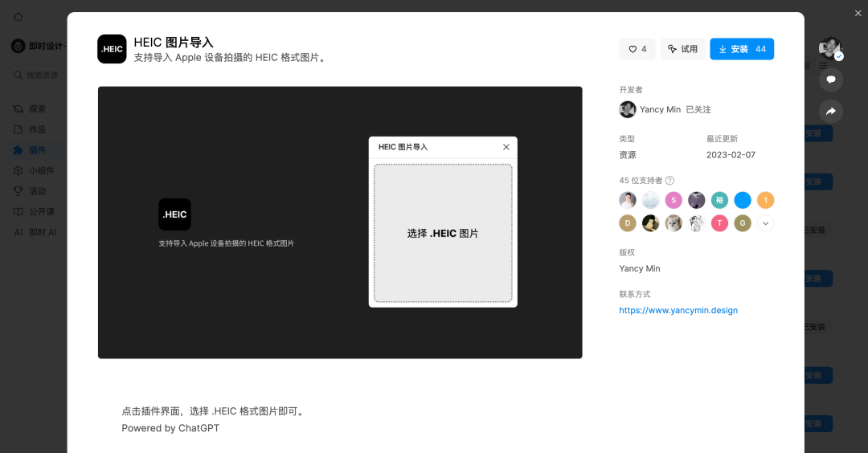Screen dimensions: 868x453
Task: Click the dark portrait supporter avatar beside D
Action: point(650,223)
